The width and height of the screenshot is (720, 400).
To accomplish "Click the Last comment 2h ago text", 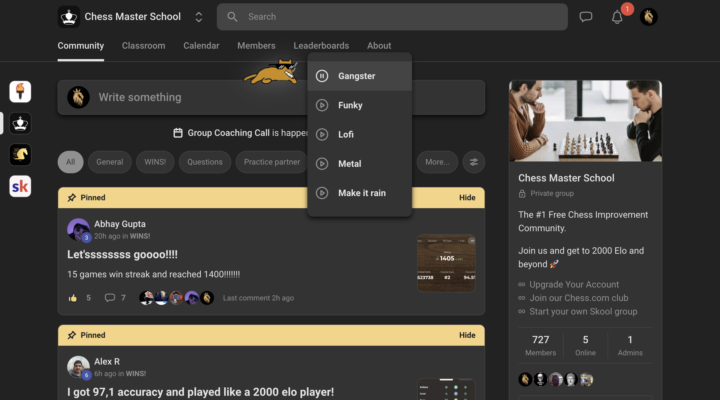I will [258, 298].
